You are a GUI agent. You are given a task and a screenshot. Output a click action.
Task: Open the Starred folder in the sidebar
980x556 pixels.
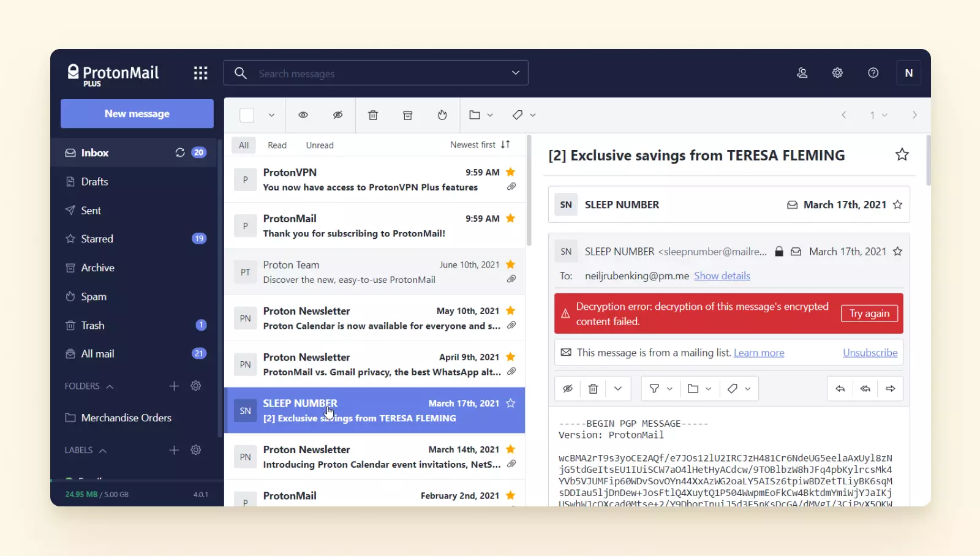click(97, 239)
